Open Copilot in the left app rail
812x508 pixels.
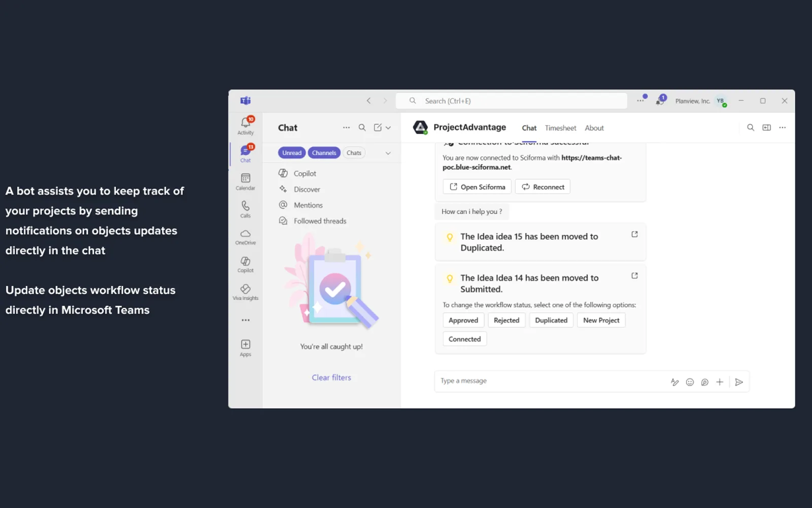pos(246,264)
